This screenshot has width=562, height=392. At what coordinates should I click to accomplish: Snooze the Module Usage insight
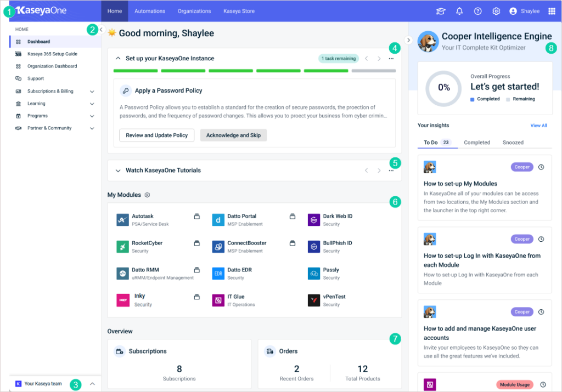[543, 384]
